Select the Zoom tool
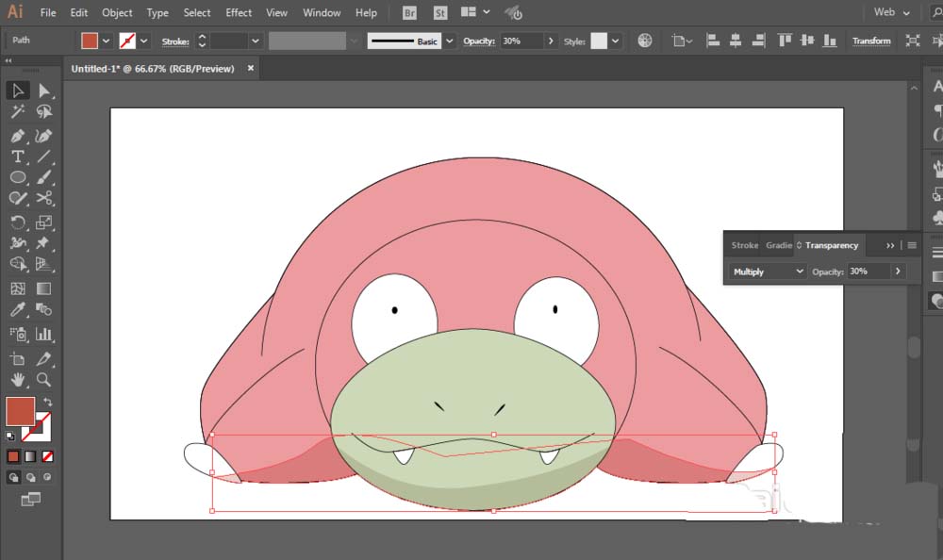The width and height of the screenshot is (943, 560). (44, 380)
